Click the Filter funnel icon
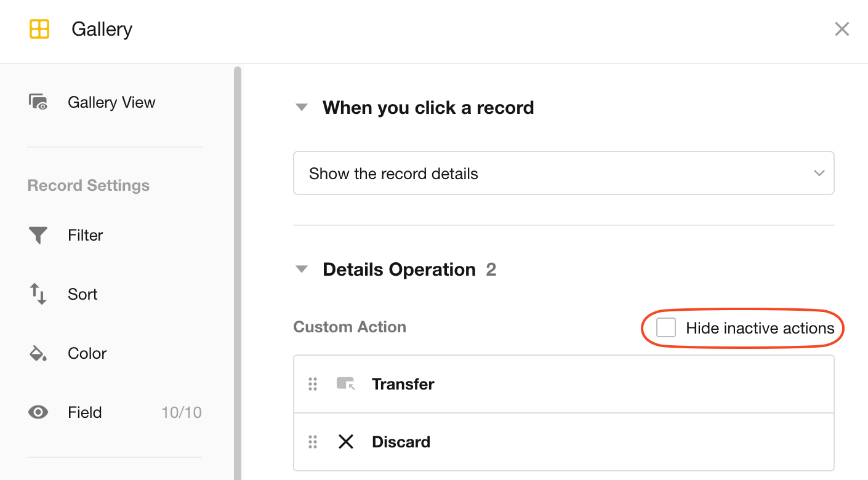 [x=38, y=235]
